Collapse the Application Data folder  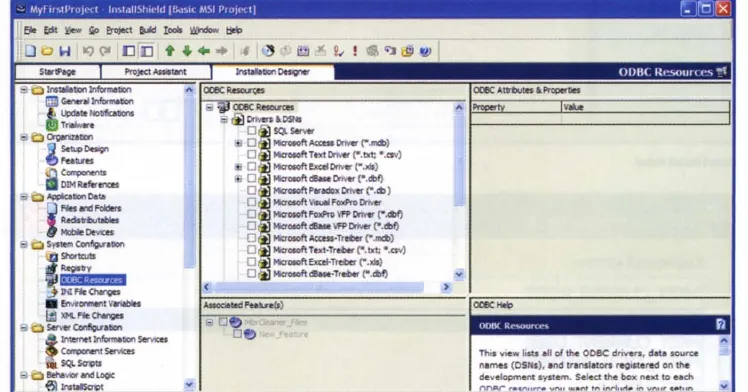coord(24,196)
